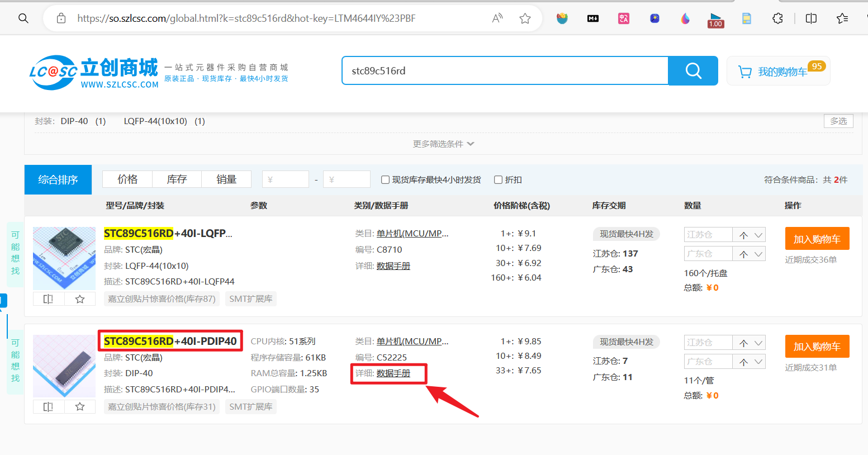Click the 多选 multi-select button
Screen dimensions: 868x455
(838, 121)
